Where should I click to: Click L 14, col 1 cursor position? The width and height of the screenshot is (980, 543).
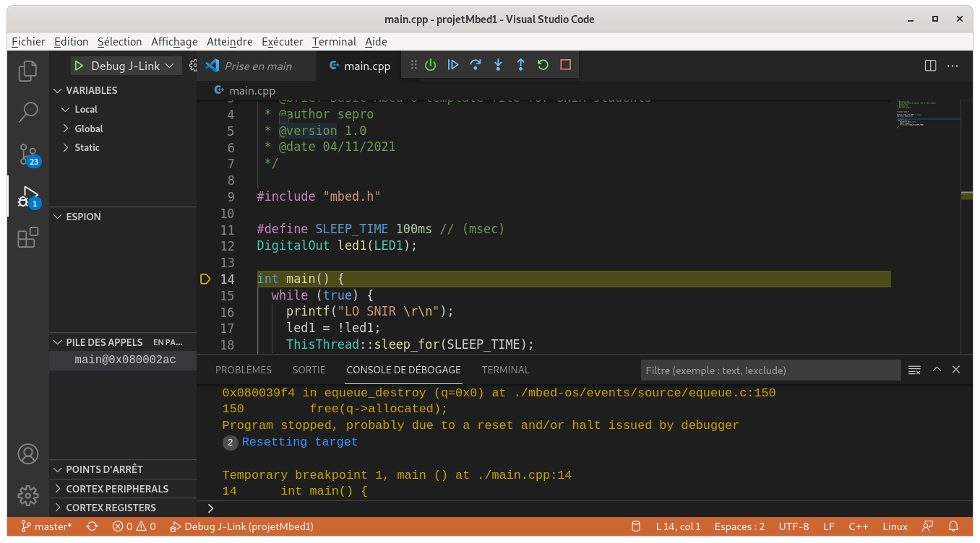pyautogui.click(x=678, y=526)
